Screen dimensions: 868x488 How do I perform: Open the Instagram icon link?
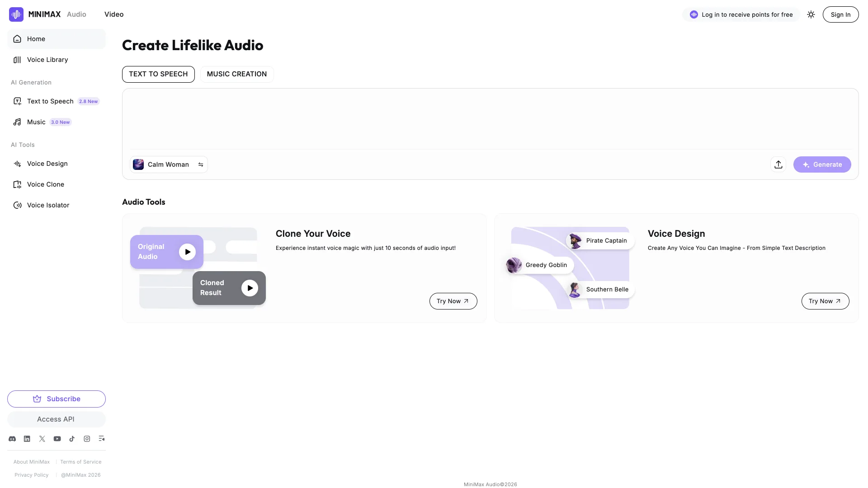click(x=87, y=439)
